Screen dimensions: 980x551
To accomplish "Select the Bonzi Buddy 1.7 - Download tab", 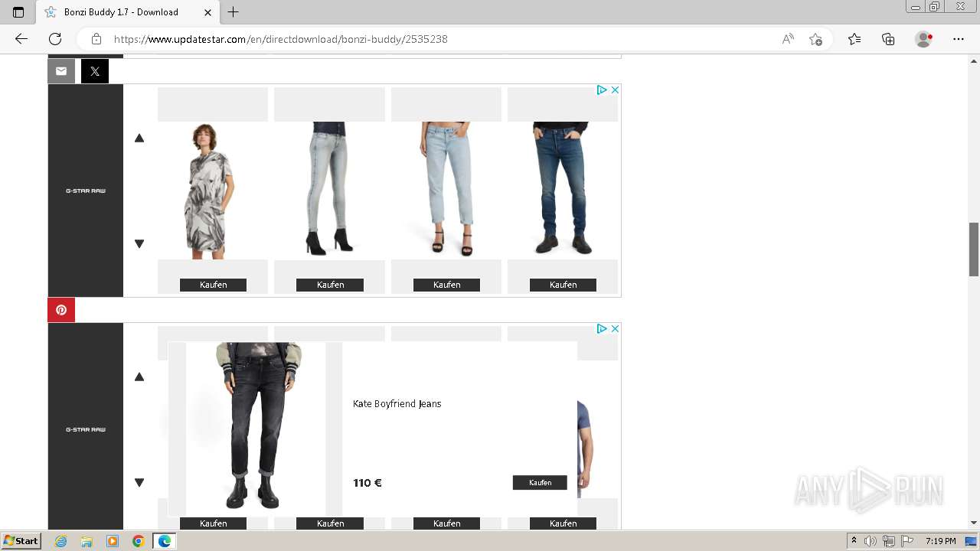I will point(127,12).
